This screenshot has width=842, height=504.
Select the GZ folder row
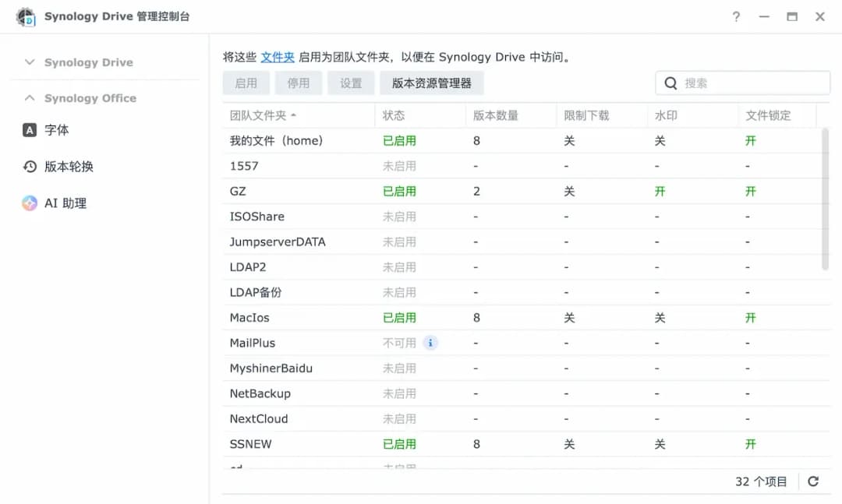(x=521, y=191)
